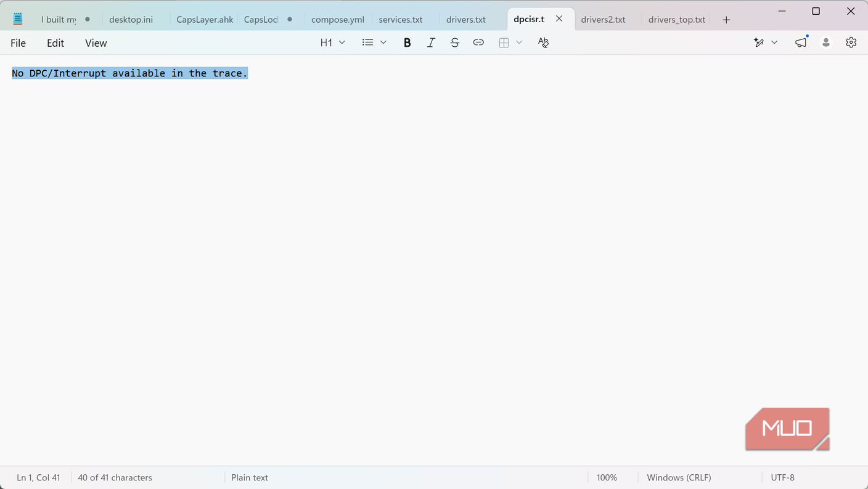Viewport: 868px width, 489px height.
Task: Apply italic formatting from the toolbar
Action: pos(431,42)
